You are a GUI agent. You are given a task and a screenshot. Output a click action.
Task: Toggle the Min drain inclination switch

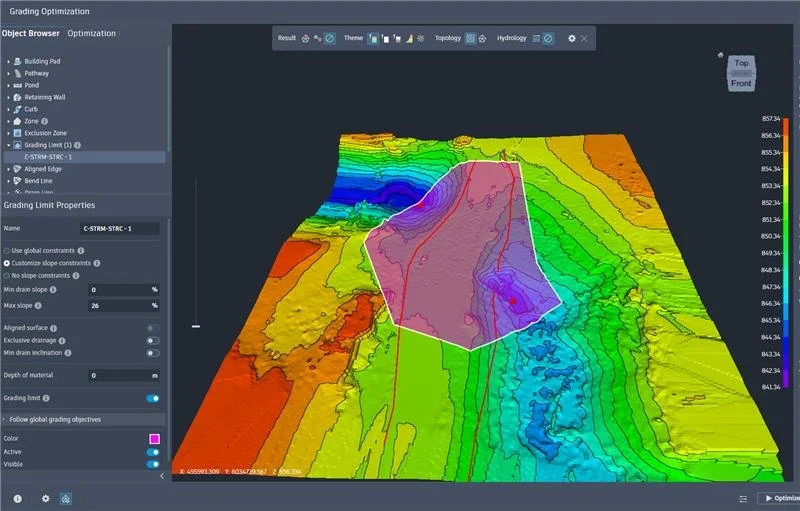tap(153, 353)
